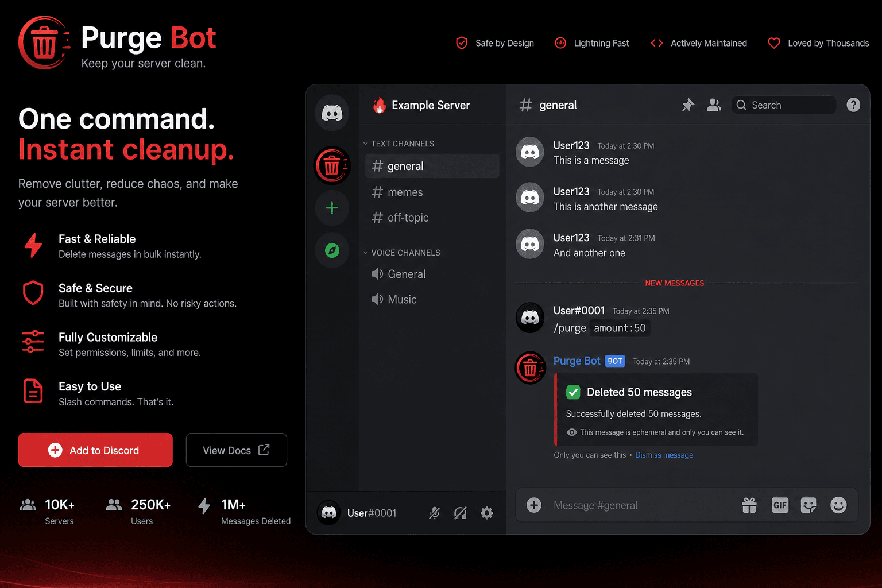
Task: Click the "NEW MESSAGES" divider label
Action: click(674, 283)
